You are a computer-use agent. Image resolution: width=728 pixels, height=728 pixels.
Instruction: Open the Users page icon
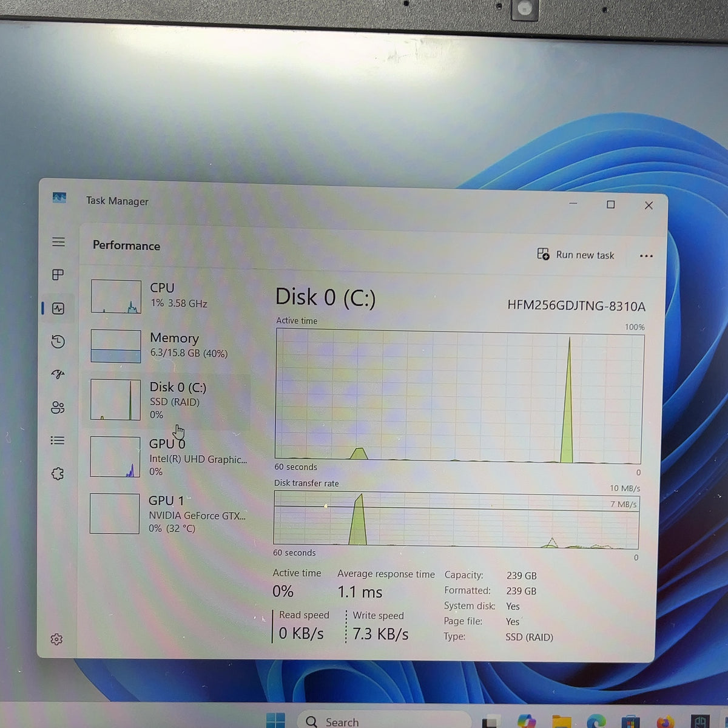(x=58, y=408)
